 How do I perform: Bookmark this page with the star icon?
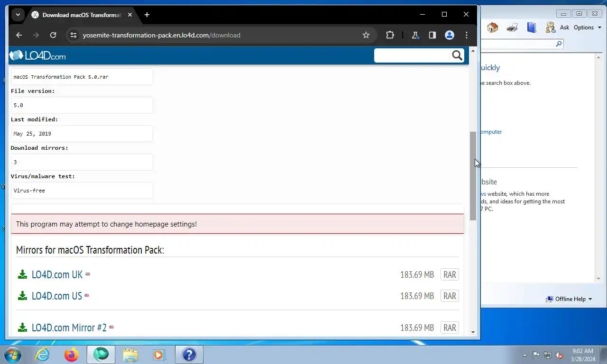366,35
